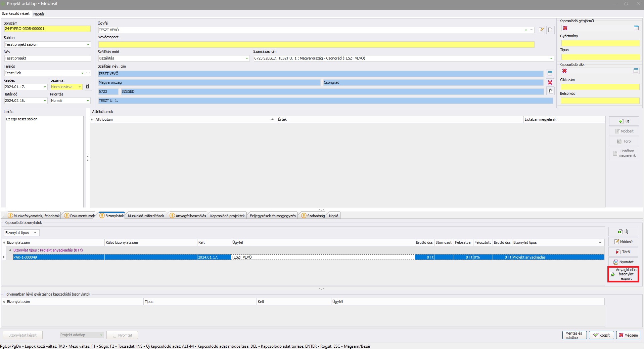
Task: Clear related vehicle with the red X
Action: point(565,28)
